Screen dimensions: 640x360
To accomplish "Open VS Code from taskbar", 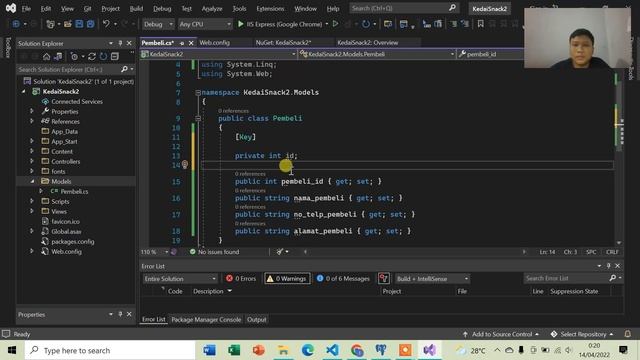I will [332, 350].
